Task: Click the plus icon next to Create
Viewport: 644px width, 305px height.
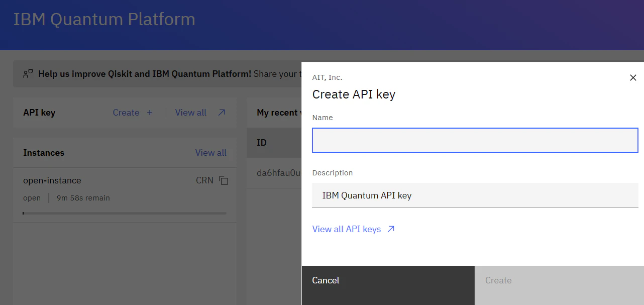Action: coord(149,113)
